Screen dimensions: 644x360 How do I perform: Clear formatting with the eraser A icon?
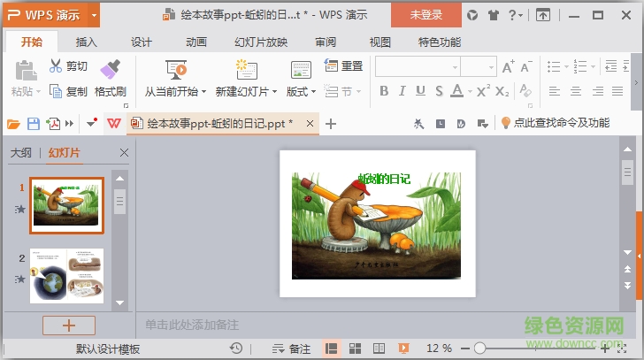pos(525,90)
